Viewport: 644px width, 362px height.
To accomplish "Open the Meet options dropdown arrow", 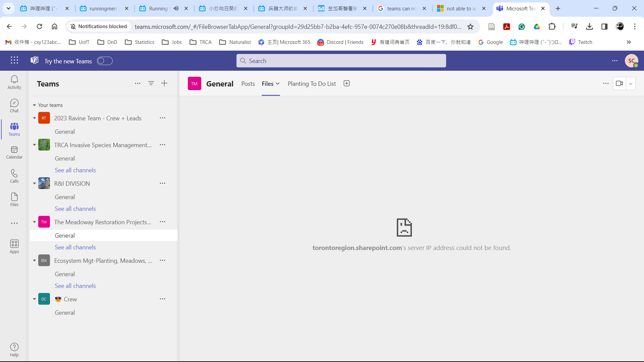I will pyautogui.click(x=631, y=84).
